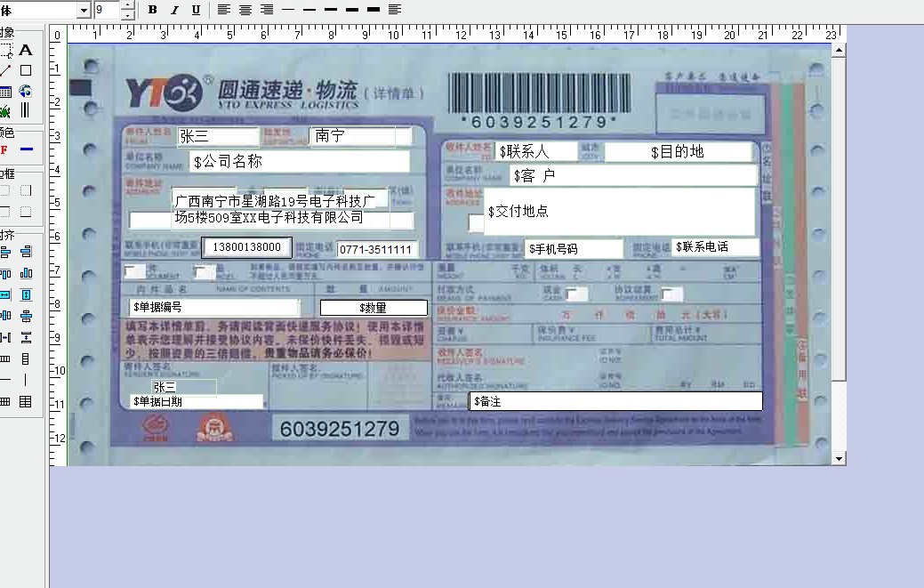The image size is (924, 588).
Task: Increase font size with up arrow
Action: [x=127, y=5]
